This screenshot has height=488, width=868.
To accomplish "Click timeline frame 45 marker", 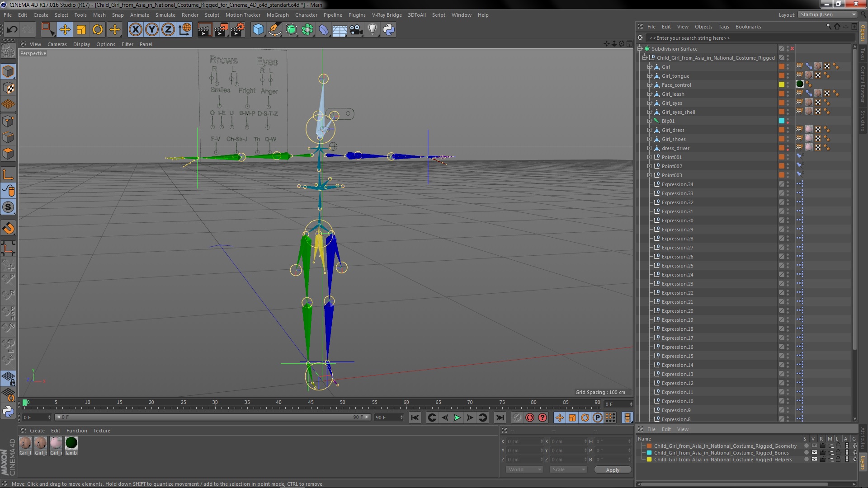I will (x=311, y=402).
